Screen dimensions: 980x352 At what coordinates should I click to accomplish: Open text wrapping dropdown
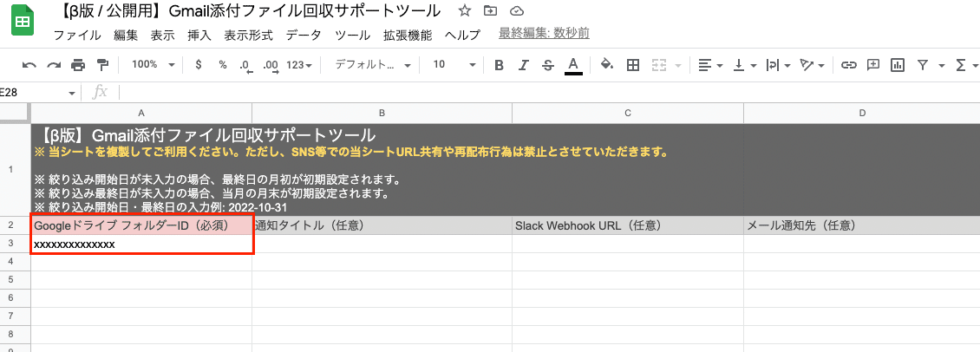pyautogui.click(x=778, y=64)
